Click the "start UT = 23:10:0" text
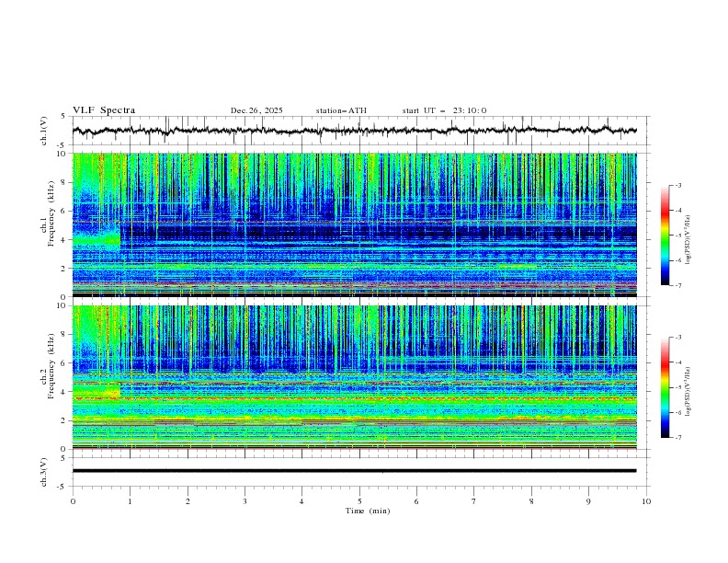 [444, 110]
